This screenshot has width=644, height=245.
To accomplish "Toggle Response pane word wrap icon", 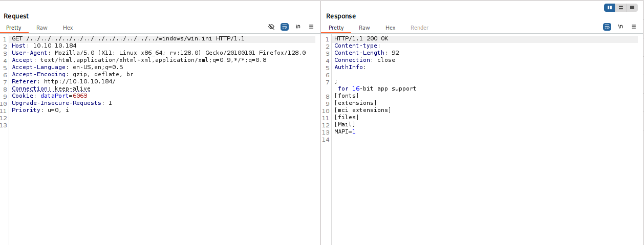I will (607, 27).
